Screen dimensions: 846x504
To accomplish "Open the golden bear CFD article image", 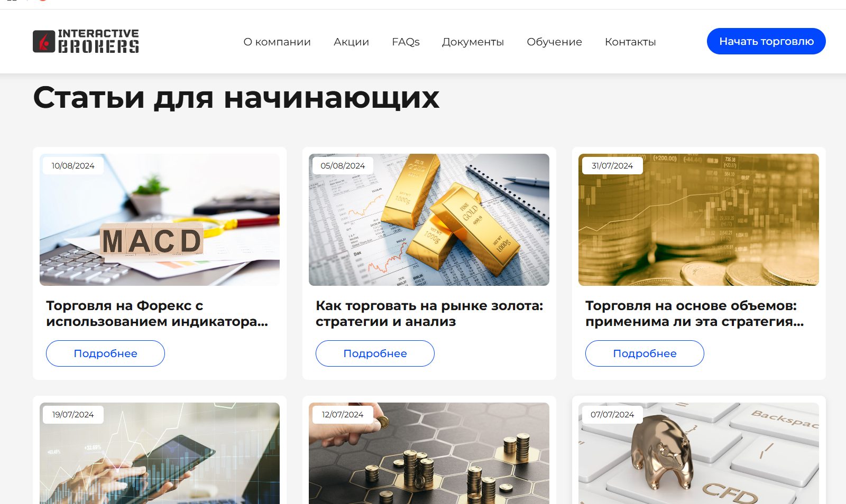I will point(698,453).
